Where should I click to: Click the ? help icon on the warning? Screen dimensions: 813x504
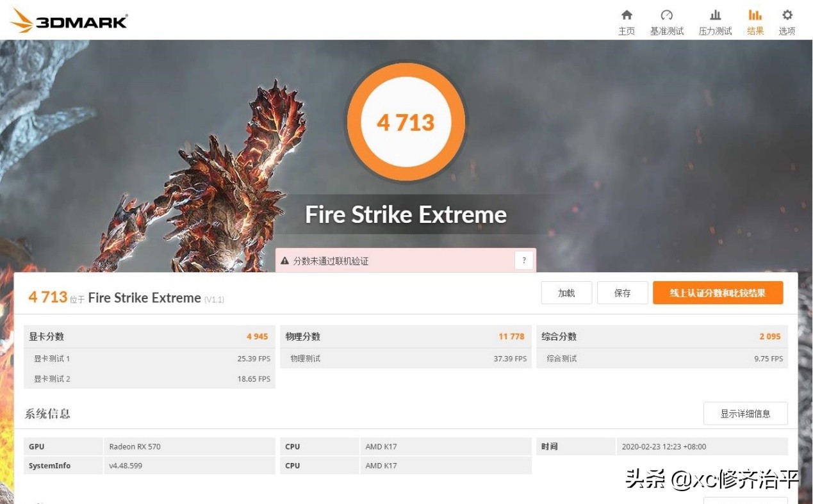pyautogui.click(x=523, y=260)
